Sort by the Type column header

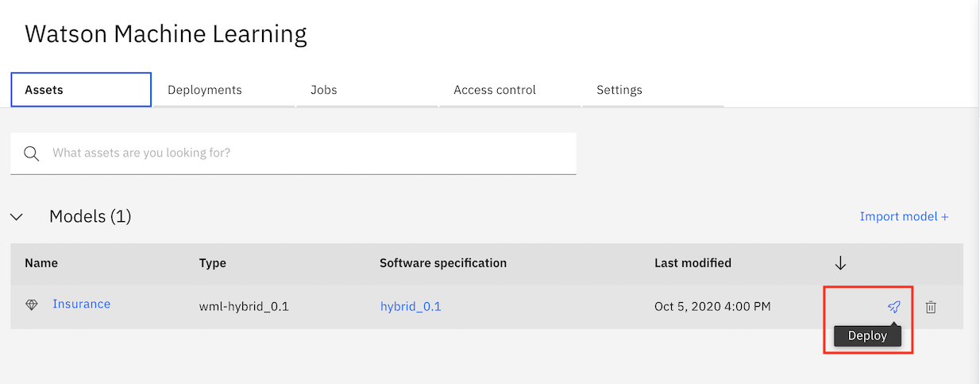[213, 263]
